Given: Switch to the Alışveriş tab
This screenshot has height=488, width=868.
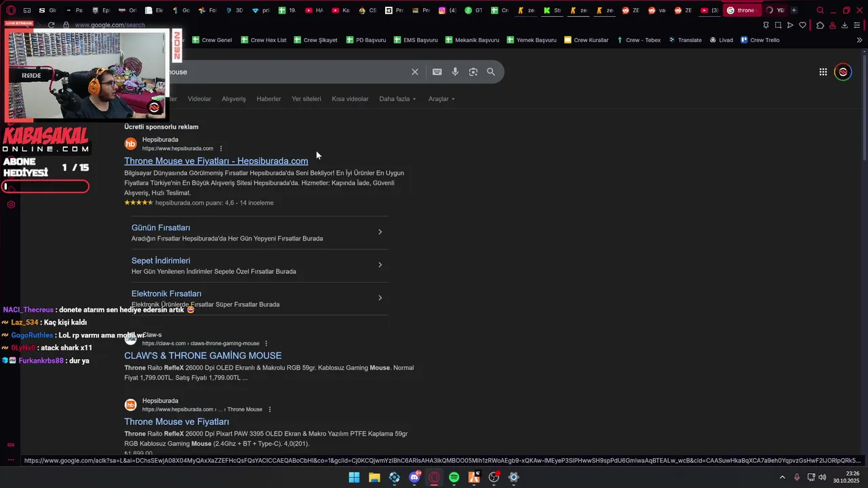Looking at the screenshot, I should 234,99.
